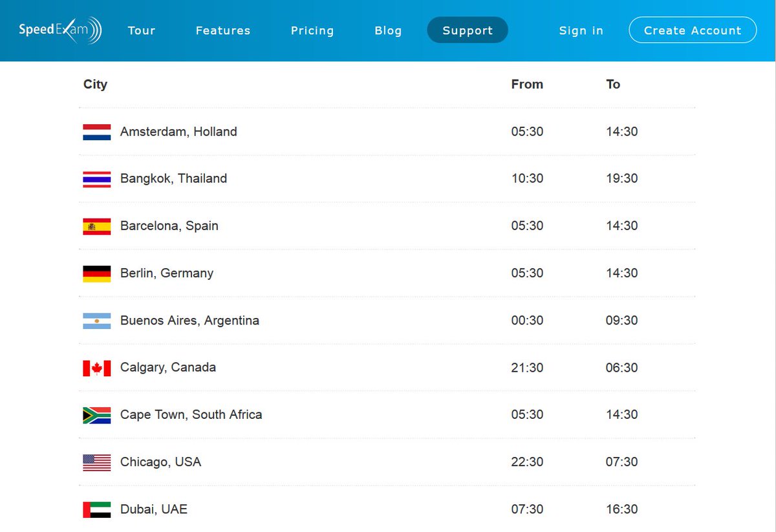Click the South Africa flag icon
This screenshot has width=776, height=532.
[96, 415]
